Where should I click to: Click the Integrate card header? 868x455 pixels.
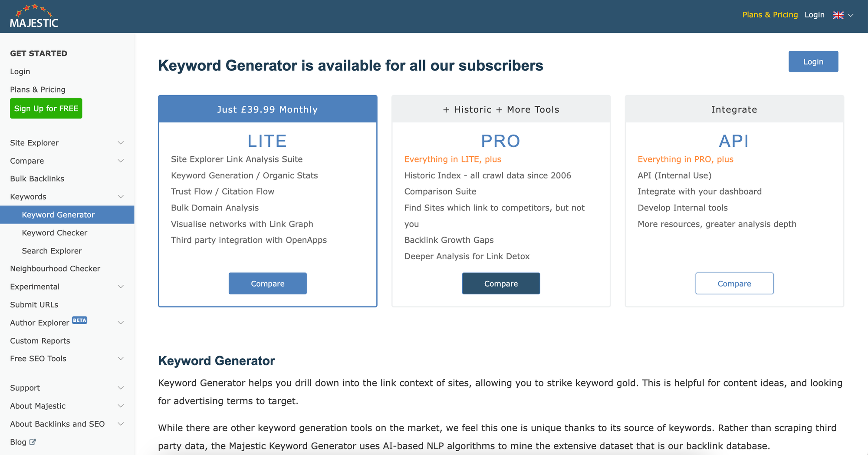pyautogui.click(x=734, y=109)
